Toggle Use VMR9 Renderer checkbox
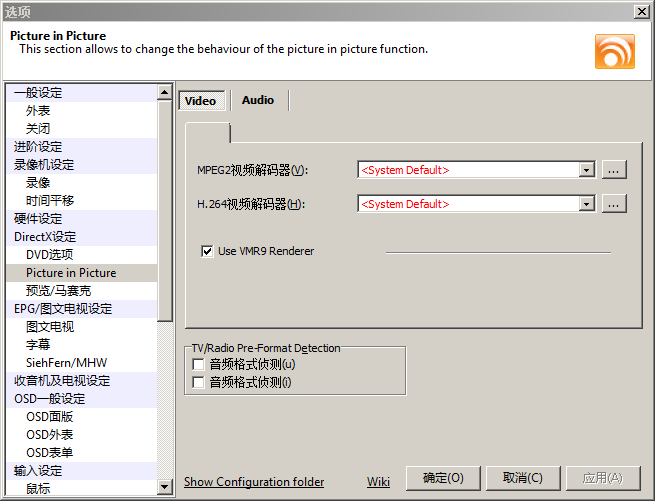 [208, 251]
